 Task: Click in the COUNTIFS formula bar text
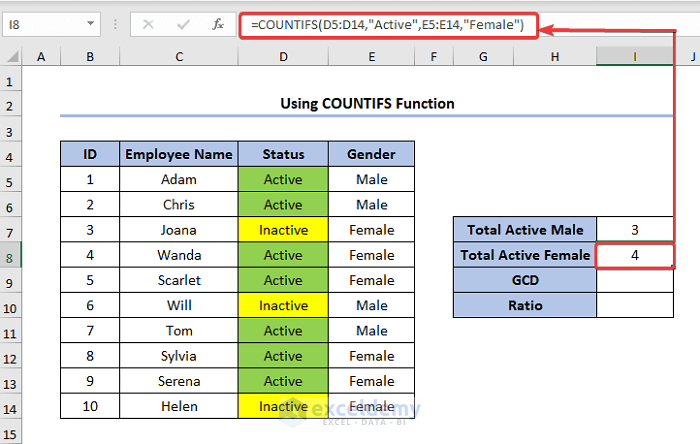pyautogui.click(x=388, y=25)
